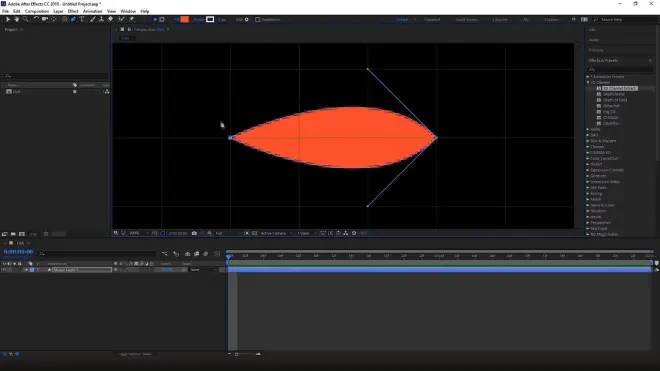Image resolution: width=660 pixels, height=371 pixels.
Task: Click the reset exposure icon in viewer footer
Action: pyautogui.click(x=354, y=233)
